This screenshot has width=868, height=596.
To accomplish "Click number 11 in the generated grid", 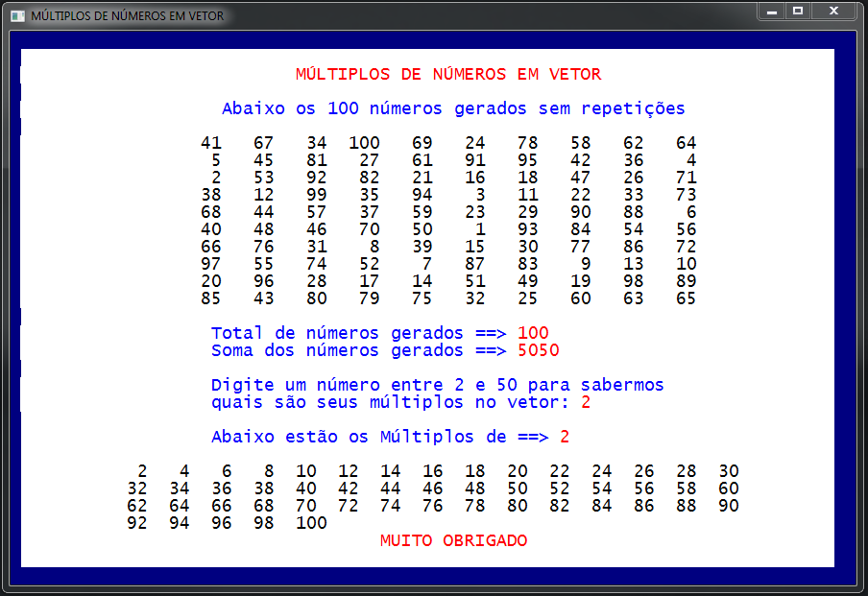I will [527, 195].
